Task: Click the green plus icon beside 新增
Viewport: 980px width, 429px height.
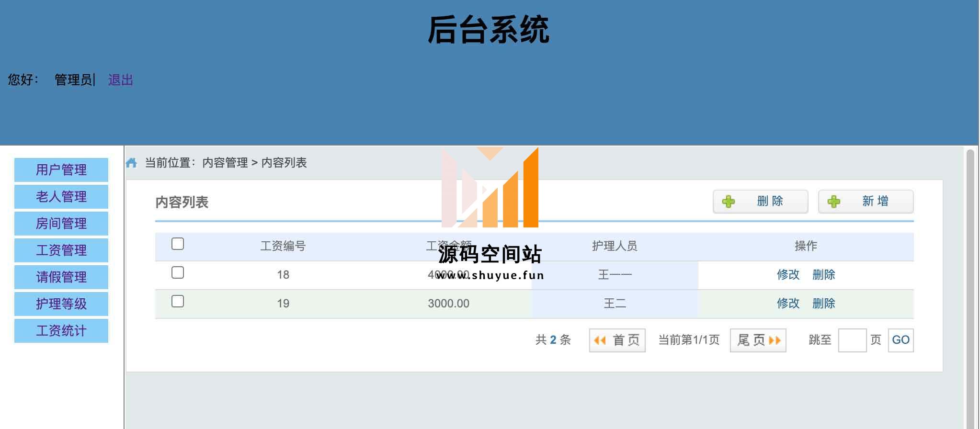Action: (834, 202)
